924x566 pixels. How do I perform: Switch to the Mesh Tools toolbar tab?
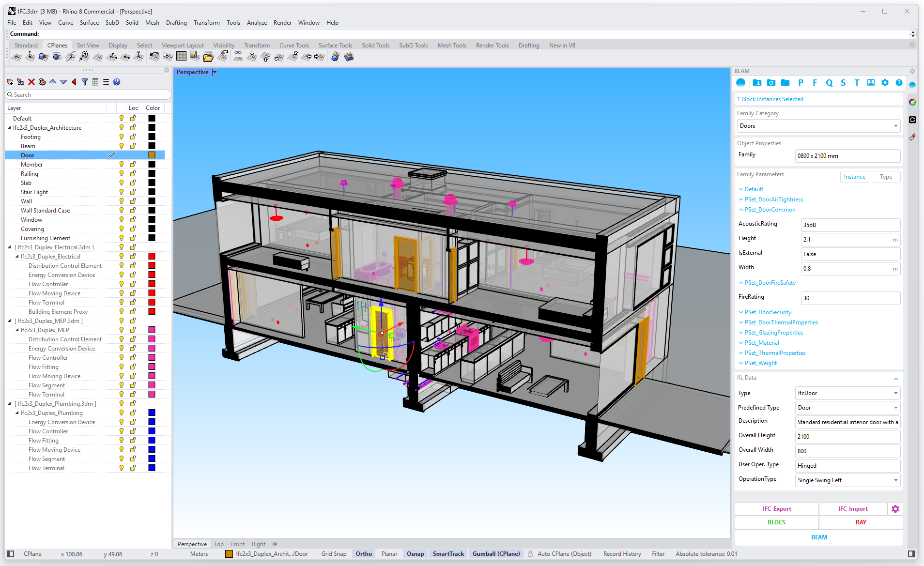(x=451, y=46)
